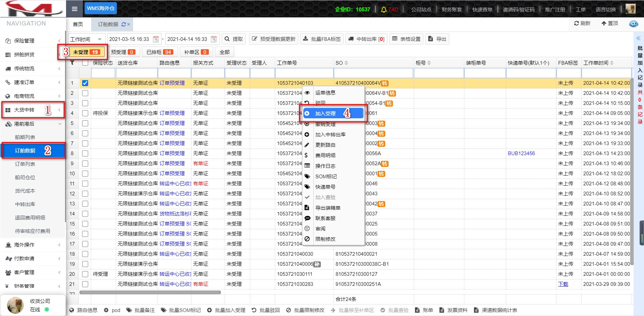The image size is (644, 316).
Task: Click the chat assistant icon at top right
Action: click(x=633, y=24)
